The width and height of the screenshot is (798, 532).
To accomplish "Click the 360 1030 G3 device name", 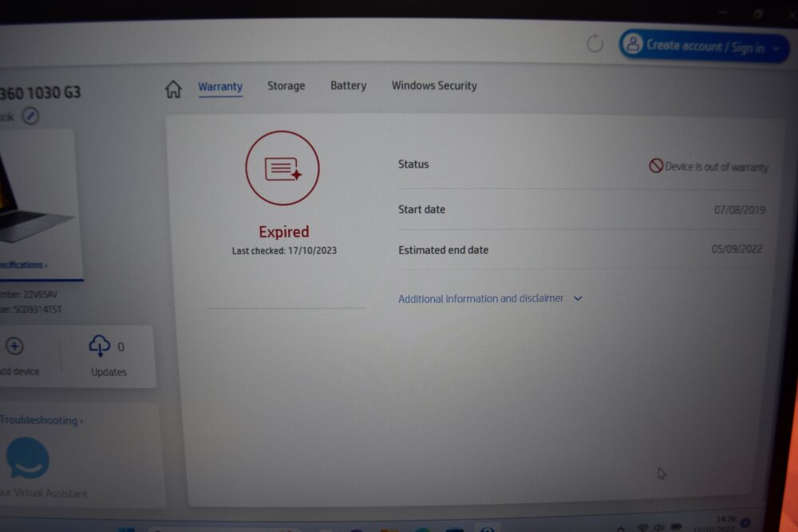I will (40, 93).
